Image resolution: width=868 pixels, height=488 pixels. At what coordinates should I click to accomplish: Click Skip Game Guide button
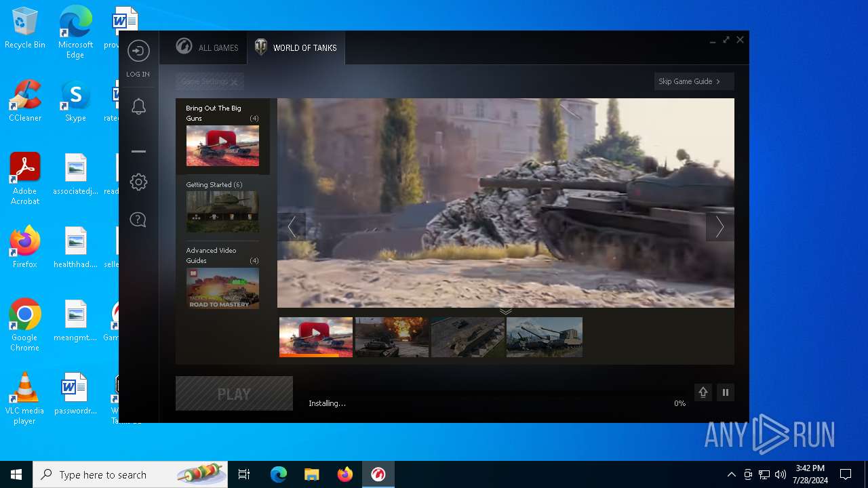point(694,81)
